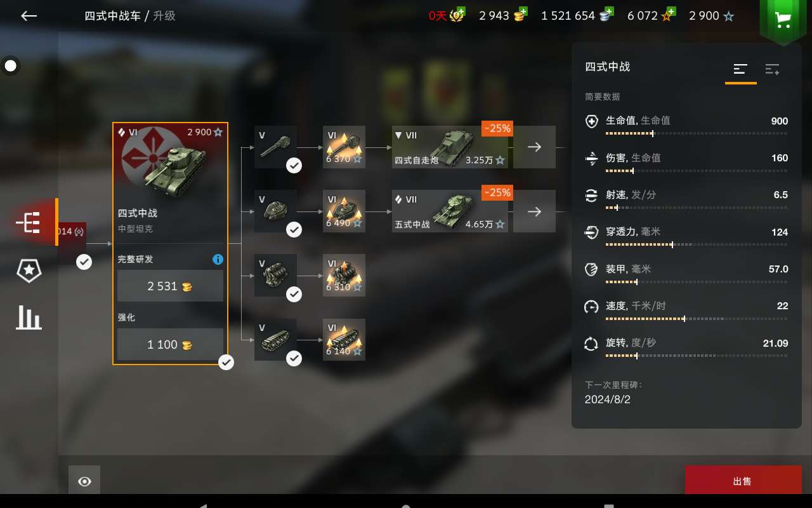Switch to the brief data tab

coord(740,69)
